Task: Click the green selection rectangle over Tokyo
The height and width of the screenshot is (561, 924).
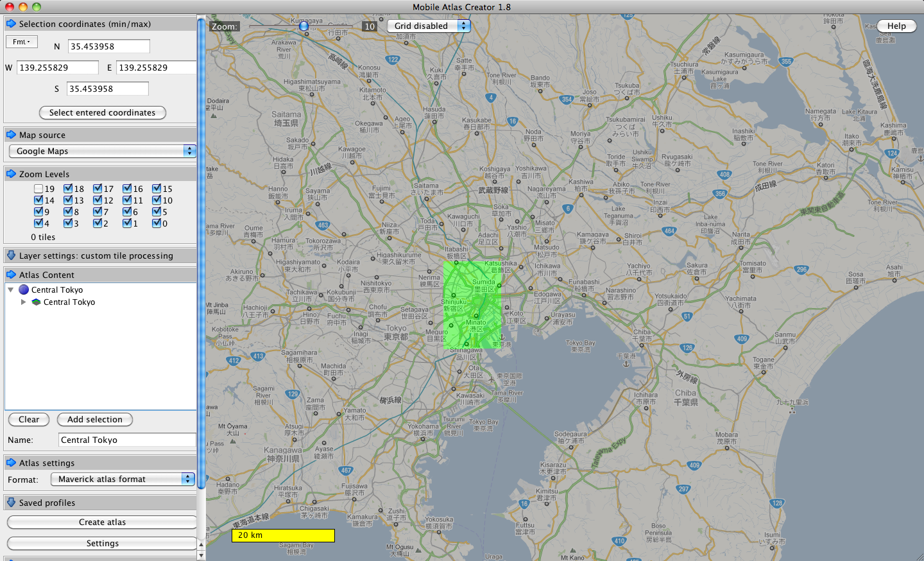Action: [x=472, y=305]
